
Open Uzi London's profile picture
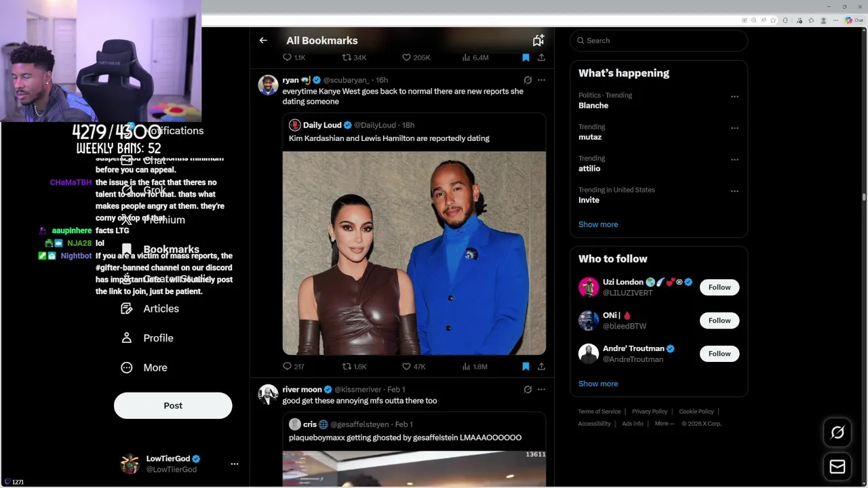pos(589,287)
